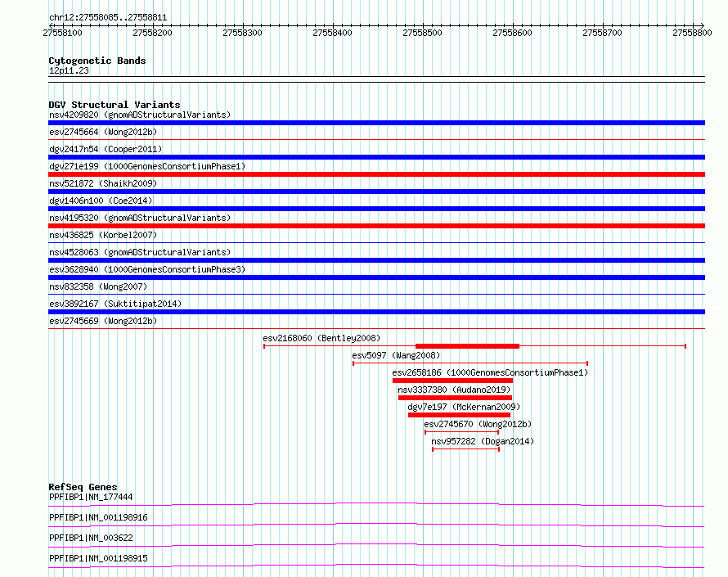Click ruler position 27558400
Viewport: 728px width, 577px height.
point(332,33)
